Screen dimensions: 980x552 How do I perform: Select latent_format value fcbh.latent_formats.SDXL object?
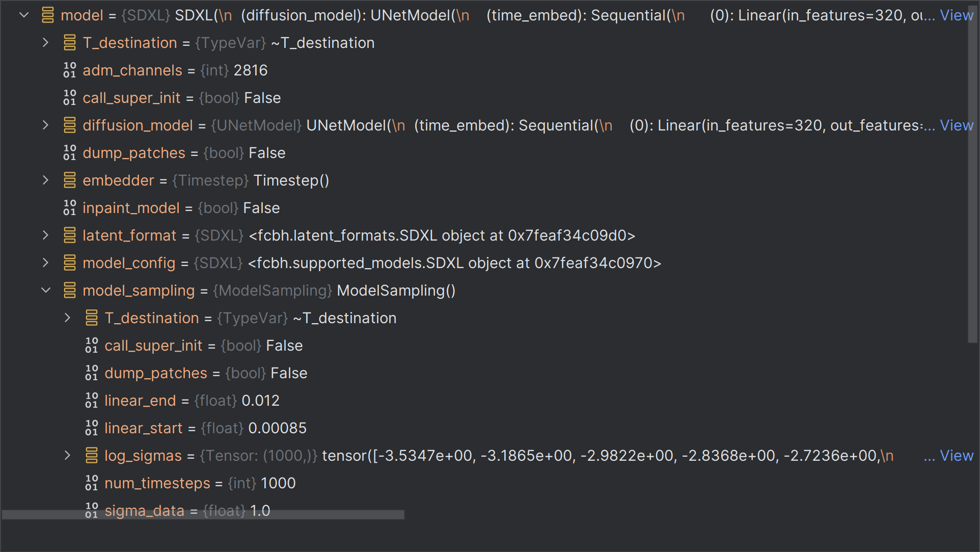click(x=442, y=235)
